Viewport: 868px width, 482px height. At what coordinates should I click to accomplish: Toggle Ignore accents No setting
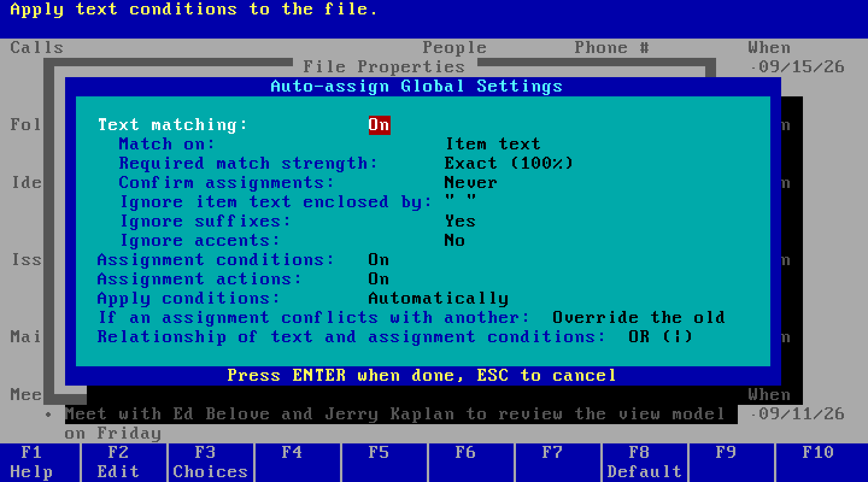click(455, 240)
